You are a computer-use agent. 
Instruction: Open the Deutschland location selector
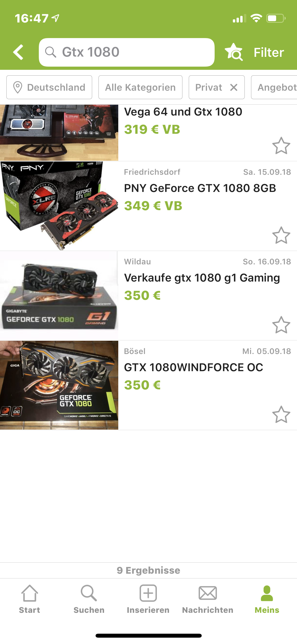pyautogui.click(x=49, y=87)
